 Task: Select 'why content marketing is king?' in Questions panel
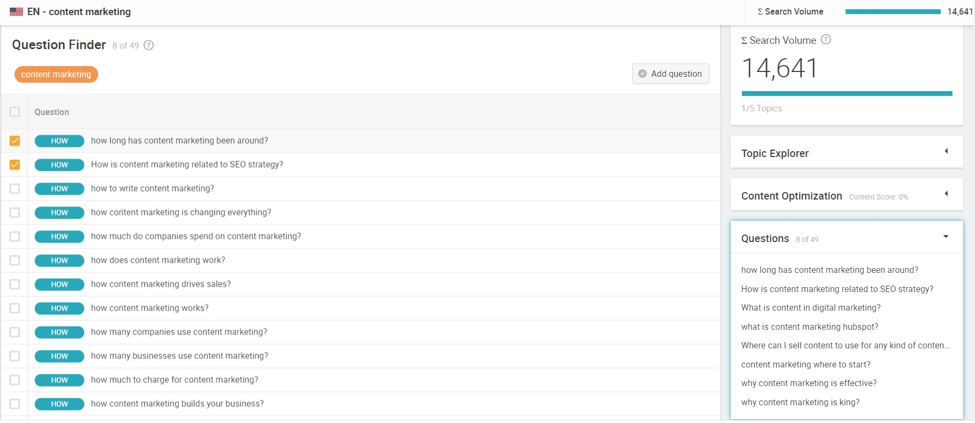click(800, 402)
